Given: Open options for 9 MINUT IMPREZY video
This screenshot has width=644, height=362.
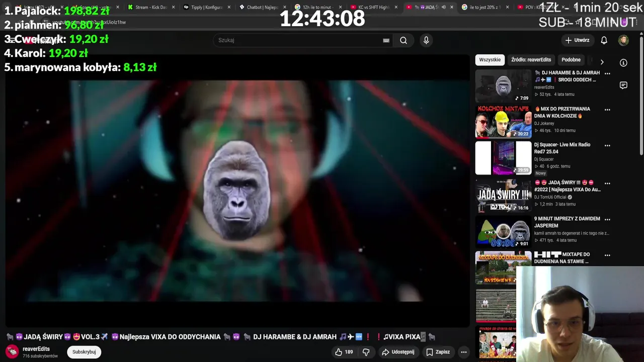Looking at the screenshot, I should (607, 219).
